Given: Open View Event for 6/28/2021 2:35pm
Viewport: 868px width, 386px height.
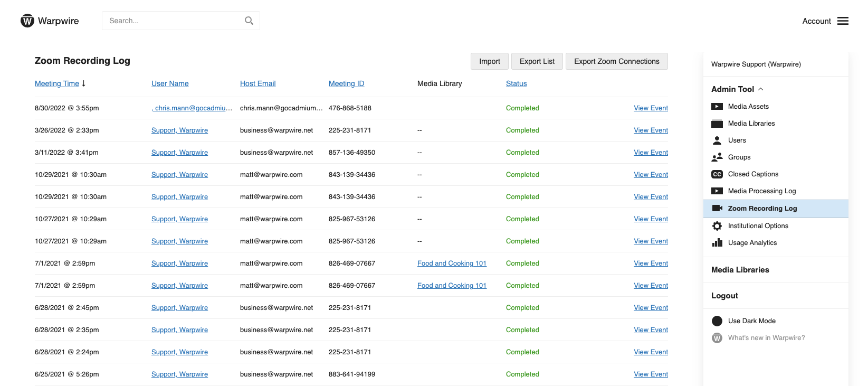Looking at the screenshot, I should click(x=651, y=329).
